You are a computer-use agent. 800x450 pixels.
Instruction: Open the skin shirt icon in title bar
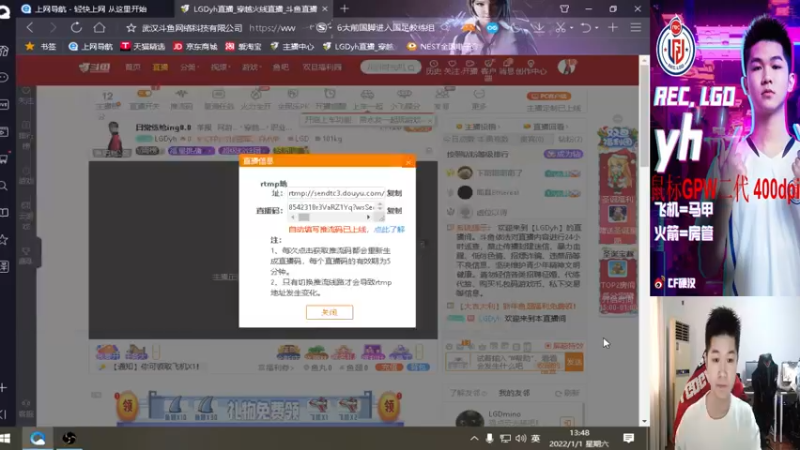click(564, 9)
